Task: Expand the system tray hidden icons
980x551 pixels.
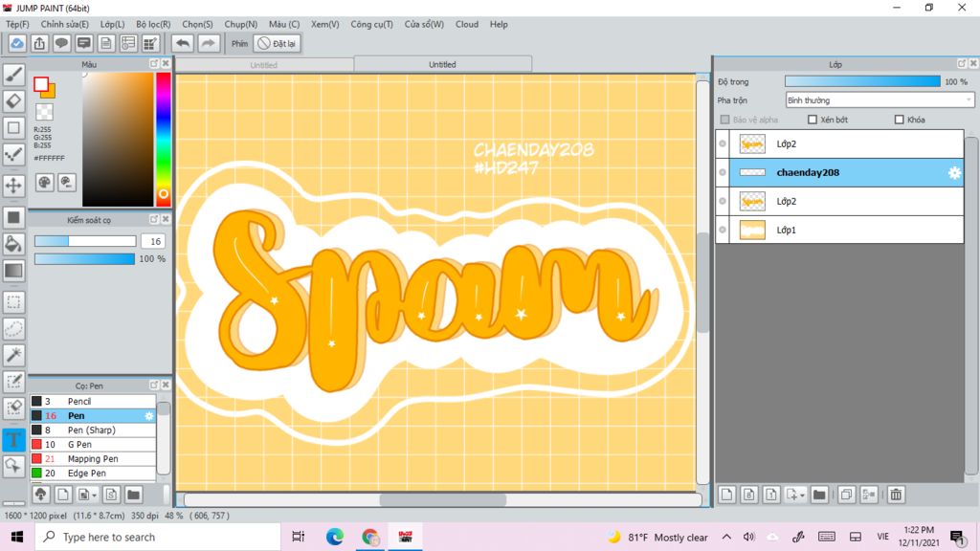Action: click(x=726, y=537)
